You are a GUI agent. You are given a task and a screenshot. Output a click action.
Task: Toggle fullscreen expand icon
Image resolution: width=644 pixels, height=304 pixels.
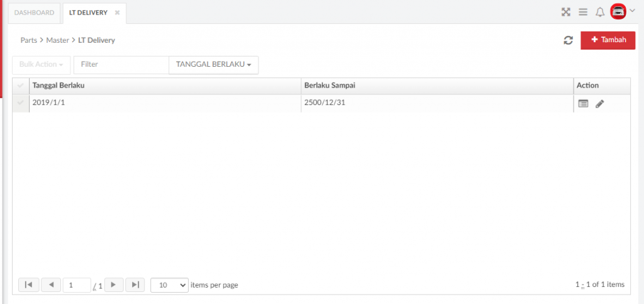pos(566,12)
